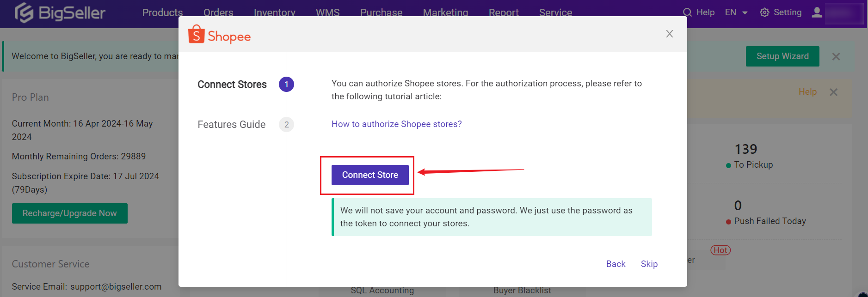Click the yellow banner Help link
Viewport: 868px width, 297px height.
[x=807, y=92]
